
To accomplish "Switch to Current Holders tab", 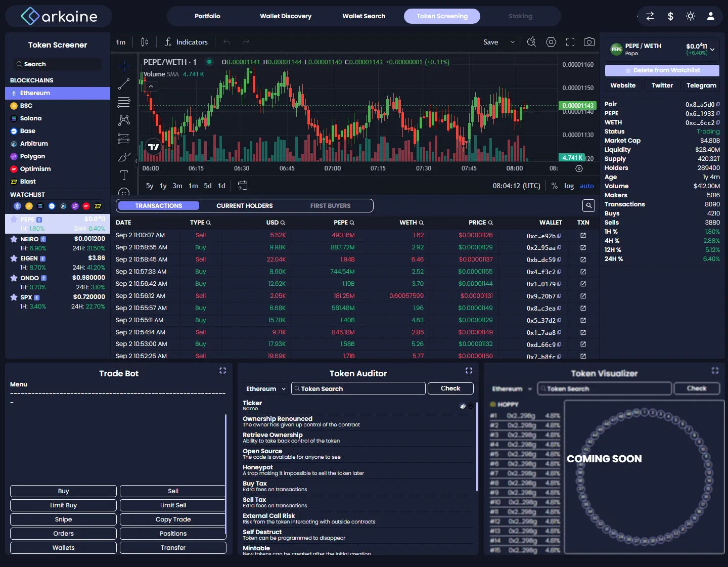I will (x=245, y=206).
